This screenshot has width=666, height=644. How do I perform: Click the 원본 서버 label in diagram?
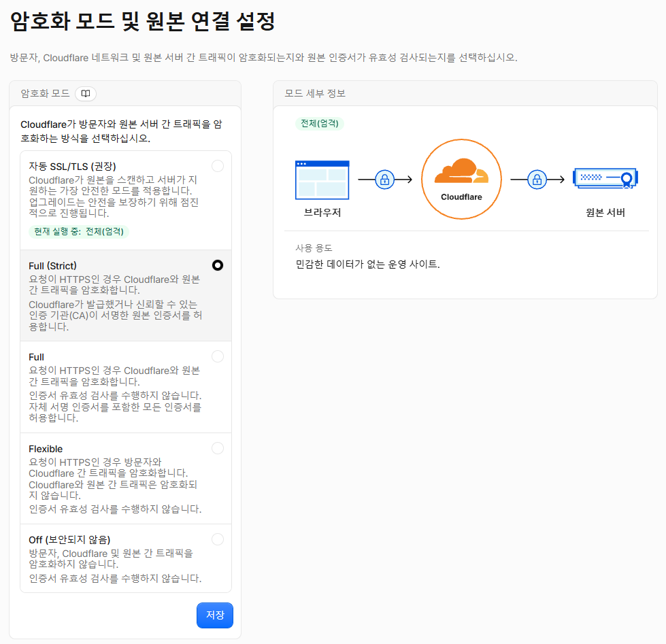605,212
